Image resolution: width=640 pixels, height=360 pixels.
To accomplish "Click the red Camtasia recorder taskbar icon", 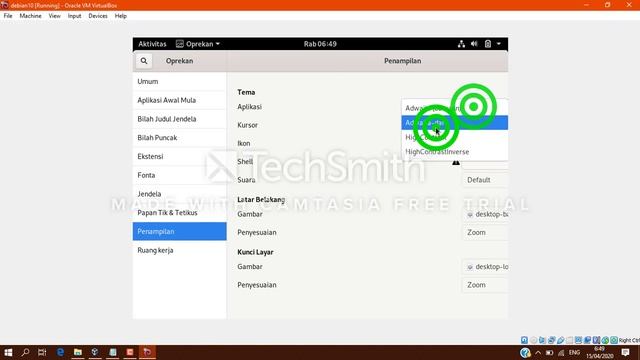I will tap(130, 352).
